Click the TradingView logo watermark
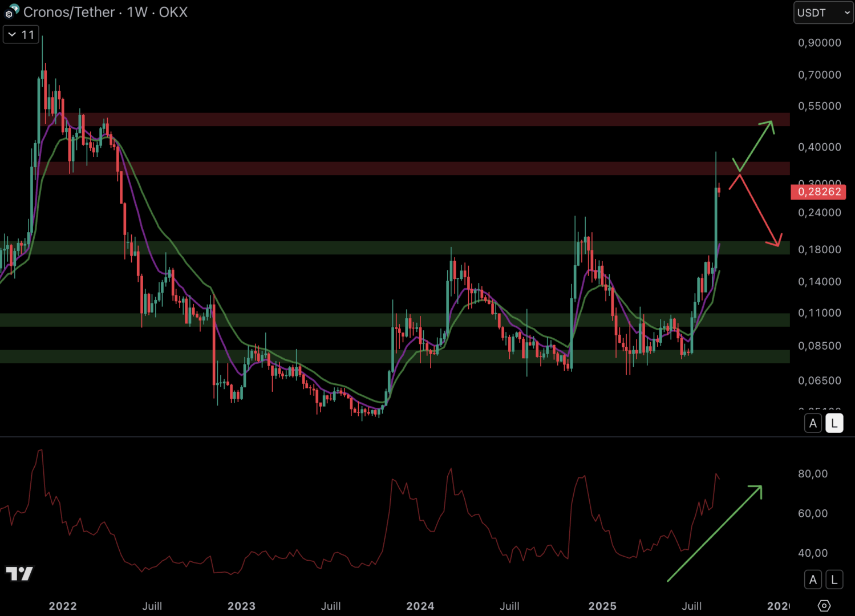 [19, 573]
